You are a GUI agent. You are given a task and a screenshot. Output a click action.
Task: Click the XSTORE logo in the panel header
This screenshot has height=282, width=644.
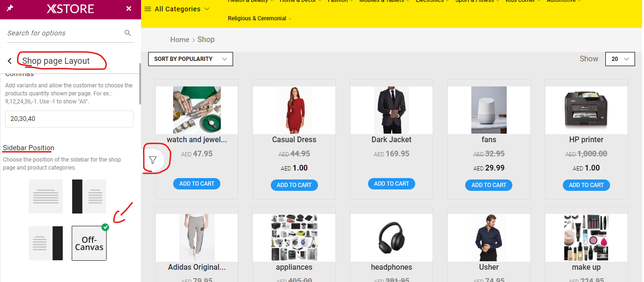pyautogui.click(x=70, y=9)
